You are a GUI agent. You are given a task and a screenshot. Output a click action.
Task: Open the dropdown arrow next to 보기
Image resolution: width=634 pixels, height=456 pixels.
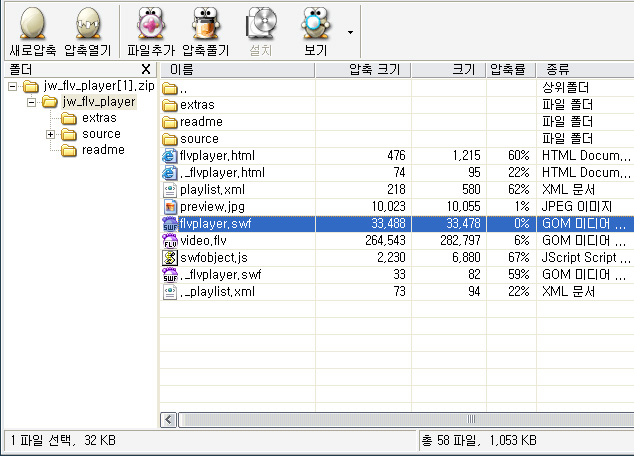click(350, 32)
